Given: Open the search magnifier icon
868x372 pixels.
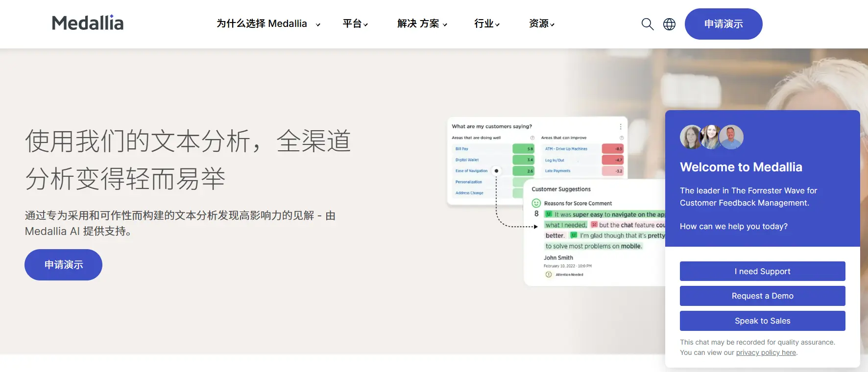Looking at the screenshot, I should pos(648,24).
